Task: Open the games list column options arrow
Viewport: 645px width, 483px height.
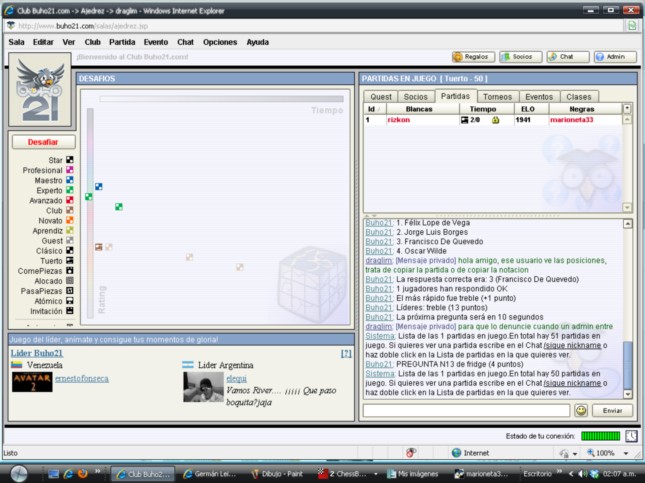Action: pyautogui.click(x=627, y=109)
